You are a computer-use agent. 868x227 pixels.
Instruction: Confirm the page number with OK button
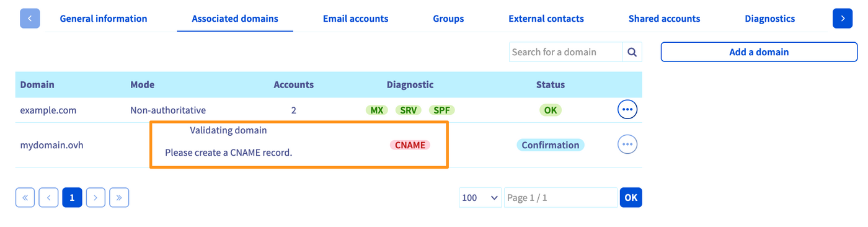coord(631,197)
